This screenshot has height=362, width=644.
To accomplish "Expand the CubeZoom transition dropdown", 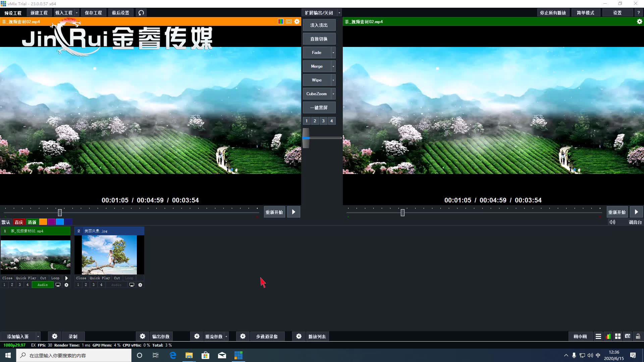I will pyautogui.click(x=333, y=94).
